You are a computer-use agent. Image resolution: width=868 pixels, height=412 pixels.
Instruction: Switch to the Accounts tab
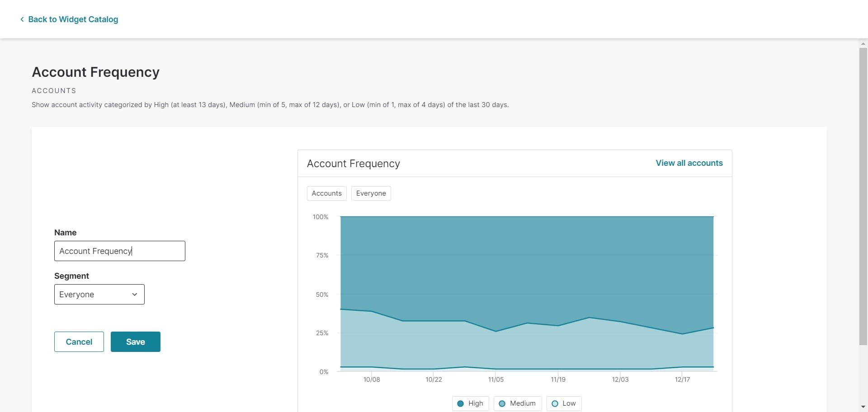(x=326, y=193)
